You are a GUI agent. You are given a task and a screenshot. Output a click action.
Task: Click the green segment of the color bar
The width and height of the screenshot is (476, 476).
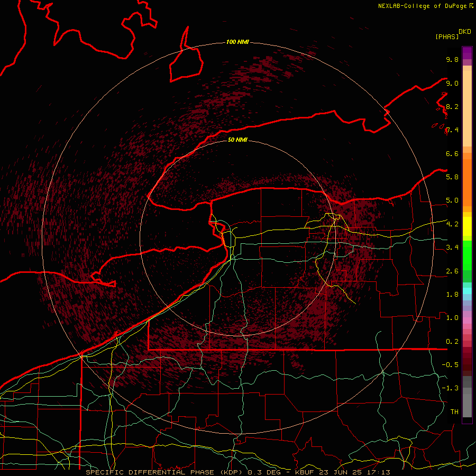pos(467,255)
